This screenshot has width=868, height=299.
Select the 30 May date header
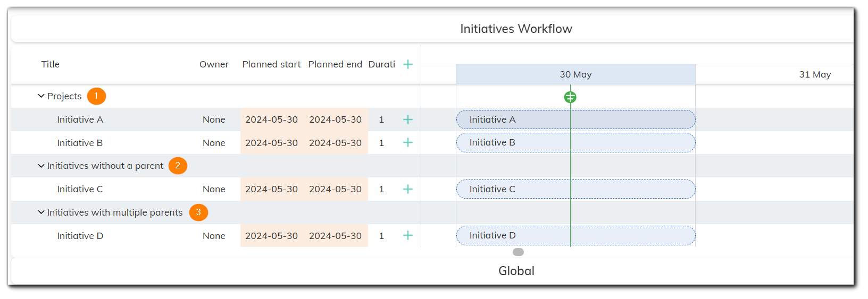(575, 74)
